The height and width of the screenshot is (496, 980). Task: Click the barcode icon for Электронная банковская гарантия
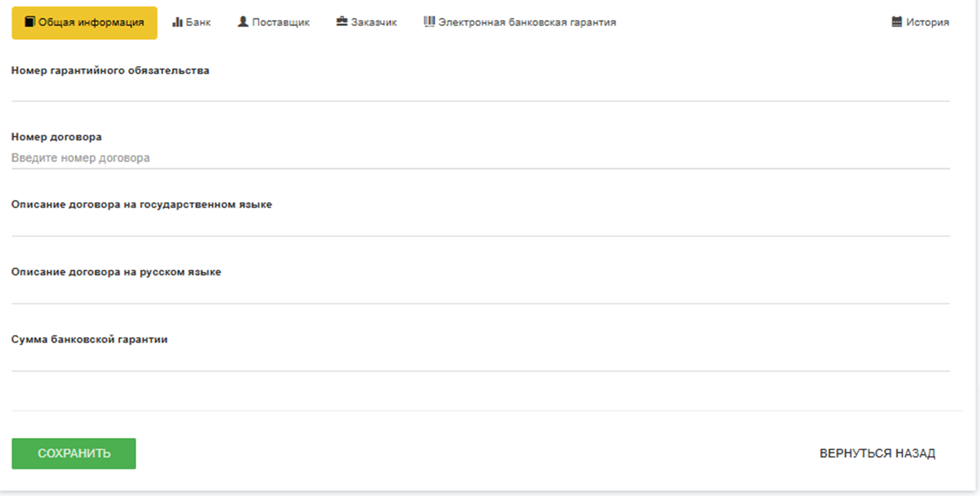pos(429,22)
